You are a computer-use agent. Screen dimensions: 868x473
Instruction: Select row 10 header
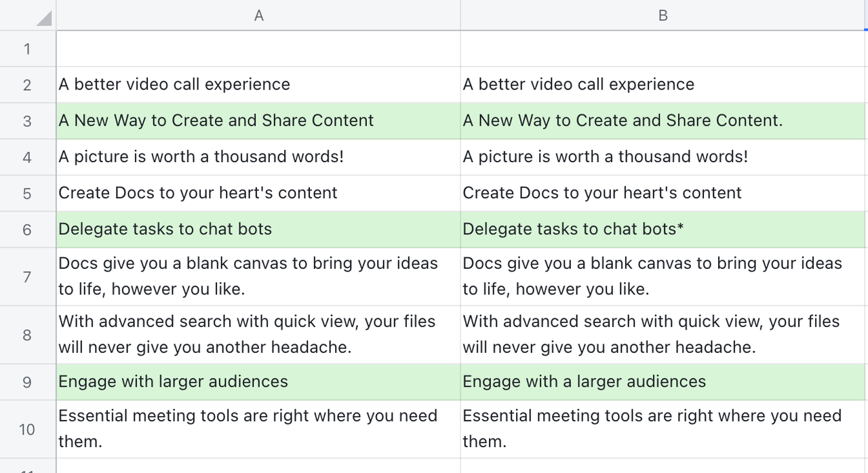pyautogui.click(x=27, y=429)
